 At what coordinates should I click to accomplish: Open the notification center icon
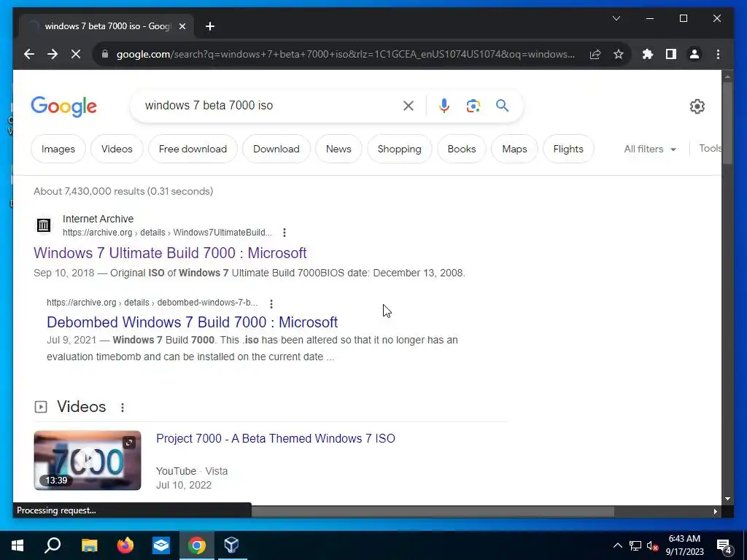(x=724, y=545)
